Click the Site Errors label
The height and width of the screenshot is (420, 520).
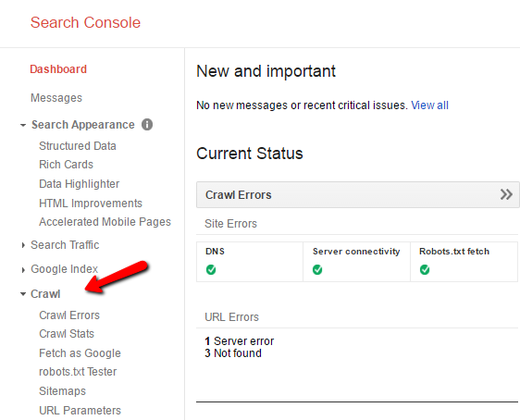pos(230,224)
